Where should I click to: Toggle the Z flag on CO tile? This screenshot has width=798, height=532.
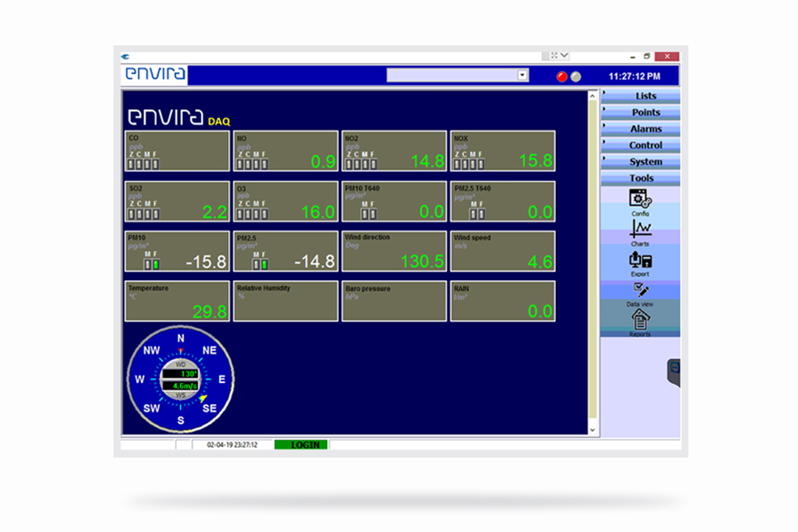pyautogui.click(x=131, y=164)
